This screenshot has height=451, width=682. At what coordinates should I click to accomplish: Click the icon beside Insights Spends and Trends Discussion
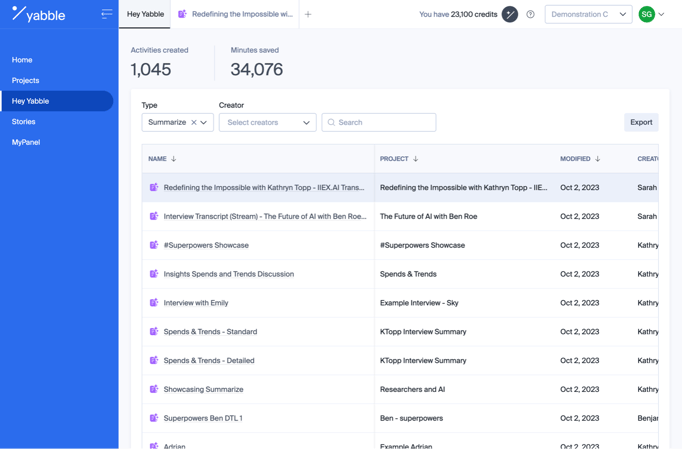coord(154,274)
